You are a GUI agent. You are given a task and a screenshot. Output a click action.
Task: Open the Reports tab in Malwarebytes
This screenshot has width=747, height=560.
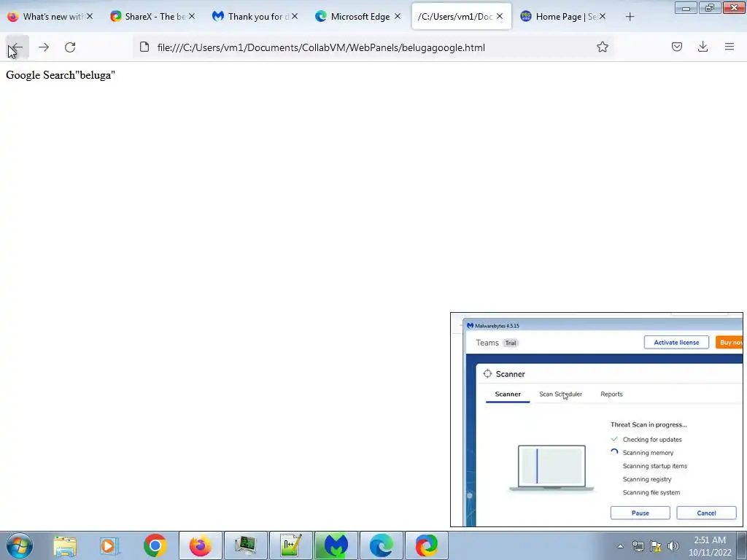point(611,394)
